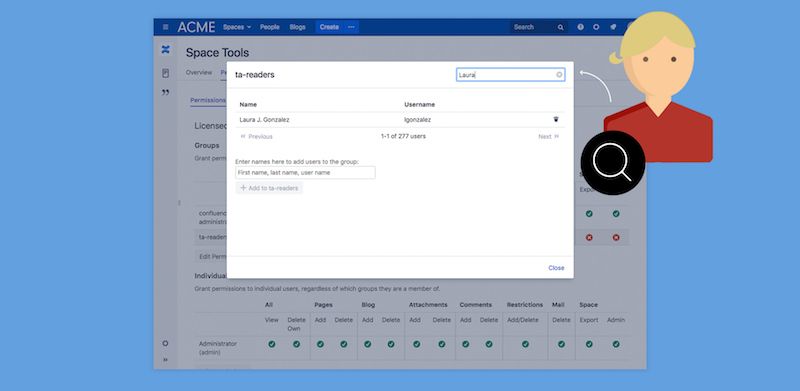
Task: Focus the add-users name input field
Action: (x=305, y=173)
